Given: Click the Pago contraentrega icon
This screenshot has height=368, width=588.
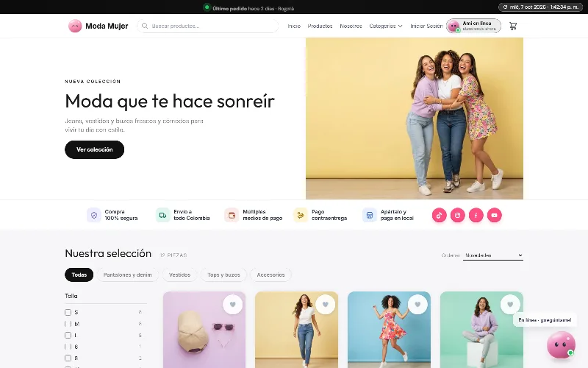Looking at the screenshot, I should pyautogui.click(x=301, y=215).
